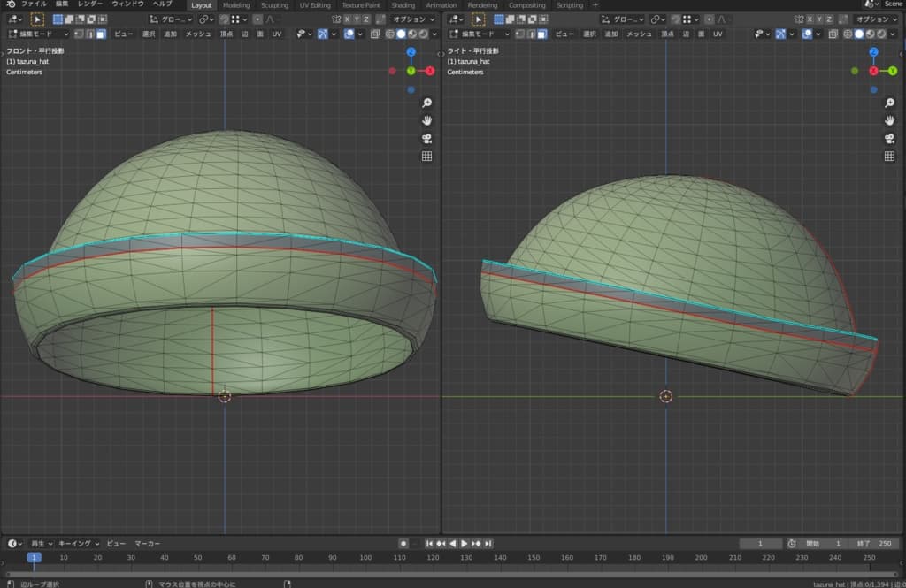Jump to the end frame in timeline

tap(488, 543)
